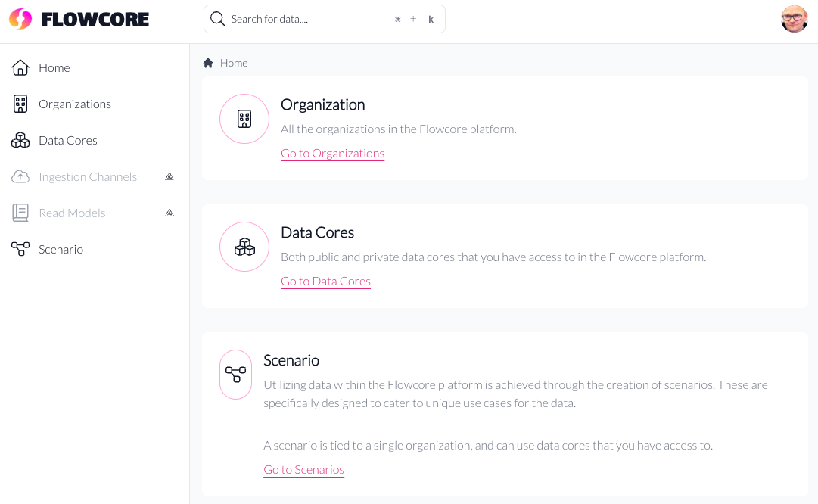Open the Home sidebar menu item
This screenshot has width=818, height=504.
pyautogui.click(x=54, y=67)
